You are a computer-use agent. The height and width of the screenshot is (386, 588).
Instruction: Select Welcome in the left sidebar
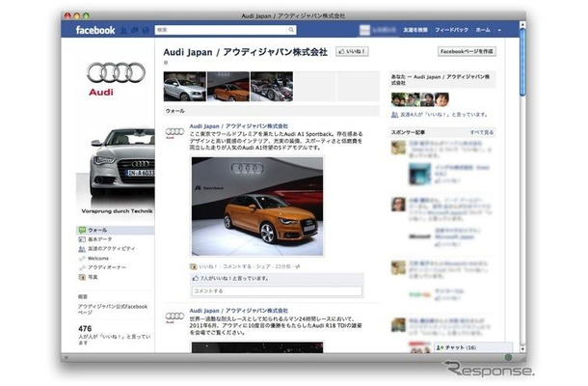point(98,259)
